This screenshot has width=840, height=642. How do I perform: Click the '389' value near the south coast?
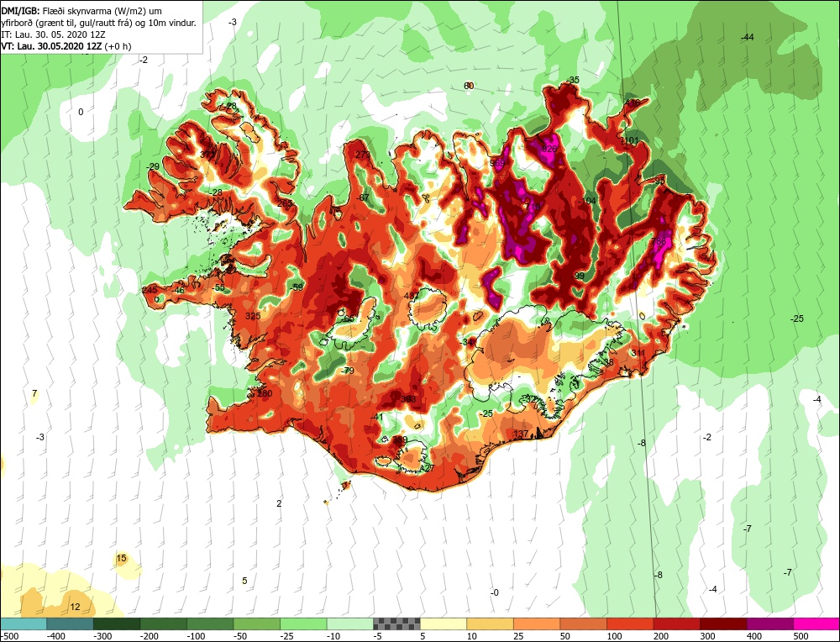coord(400,440)
